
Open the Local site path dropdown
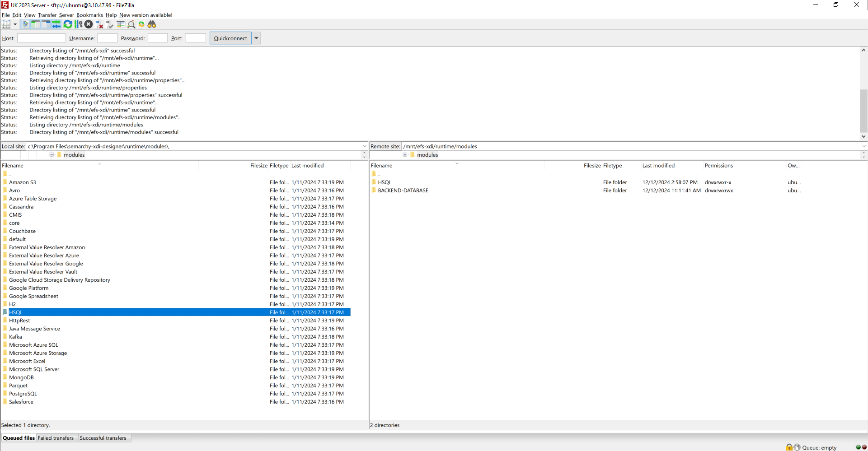tap(365, 146)
